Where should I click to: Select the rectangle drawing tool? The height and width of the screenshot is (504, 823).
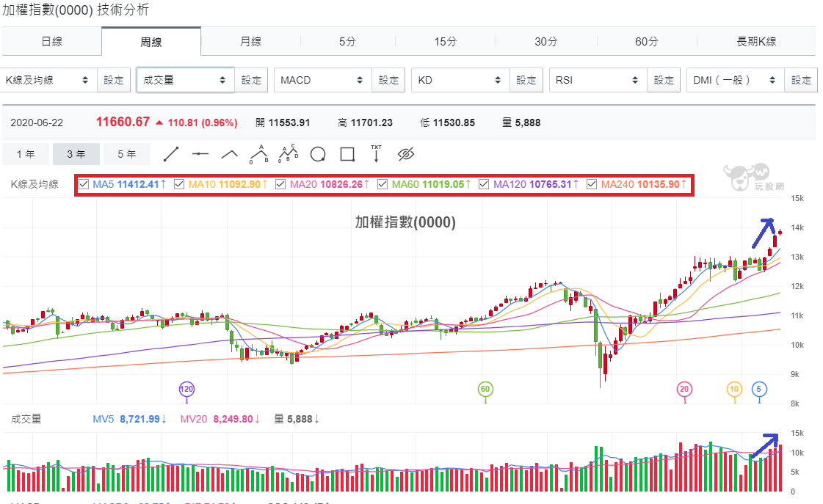click(x=347, y=154)
